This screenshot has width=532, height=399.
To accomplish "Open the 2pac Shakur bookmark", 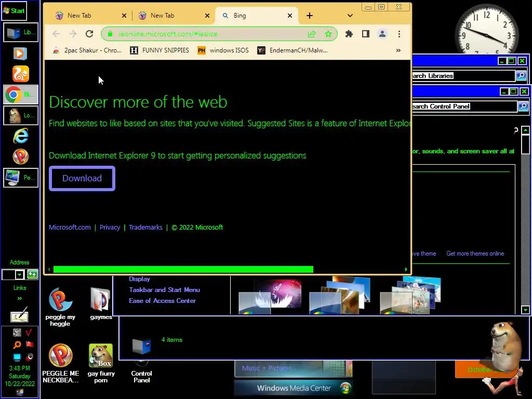I will coord(87,50).
